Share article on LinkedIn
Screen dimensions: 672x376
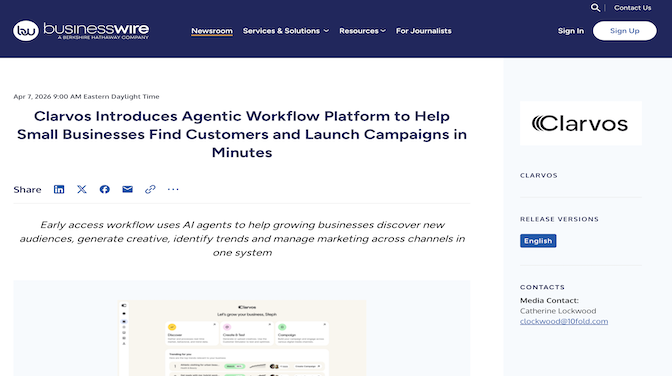(59, 190)
